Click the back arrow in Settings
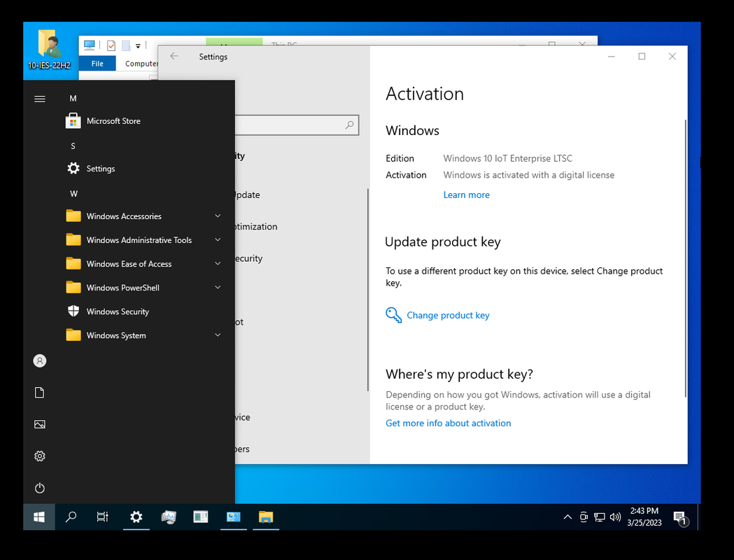 click(x=174, y=56)
